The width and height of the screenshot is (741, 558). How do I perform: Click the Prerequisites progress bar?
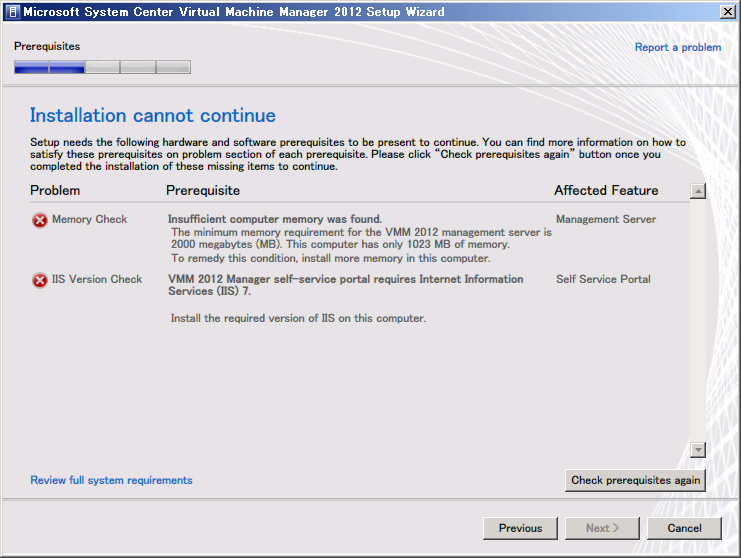(x=103, y=67)
